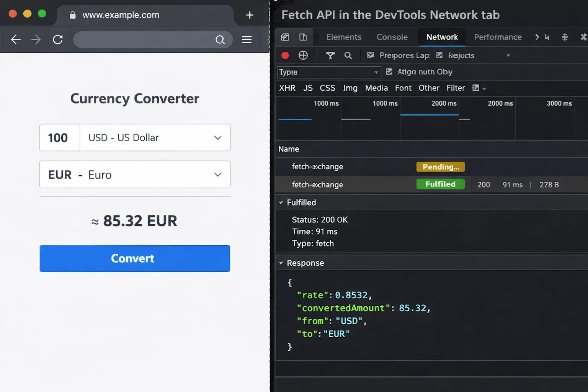Image resolution: width=588 pixels, height=392 pixels.
Task: Click the clear network log icon
Action: click(x=303, y=56)
